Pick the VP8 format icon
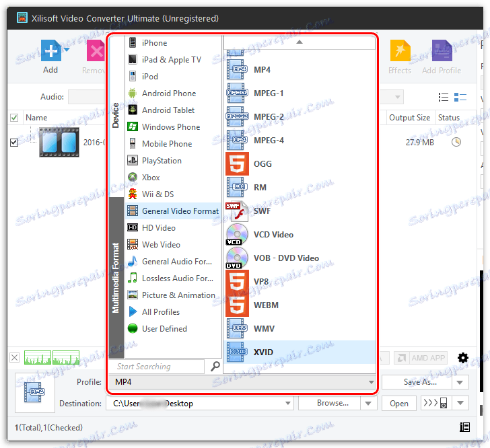Image resolution: width=490 pixels, height=448 pixels. (237, 281)
